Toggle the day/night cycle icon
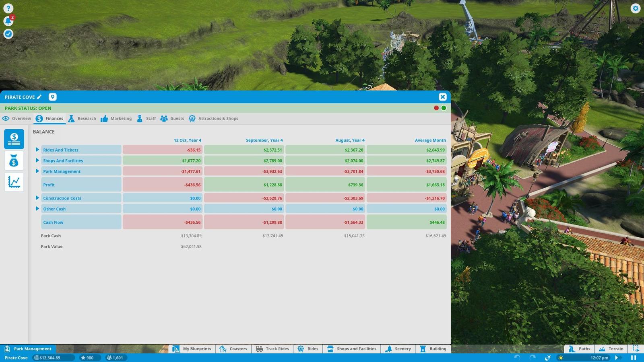 tap(560, 358)
